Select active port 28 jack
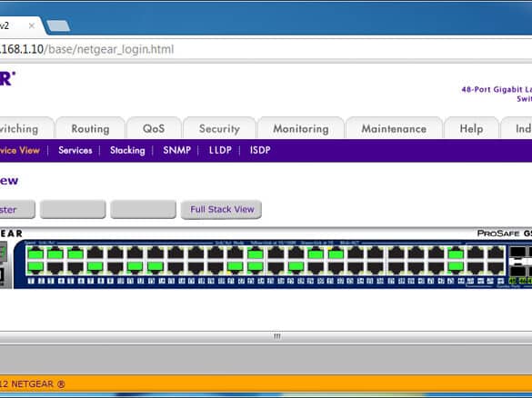Screen dimensions: 532x398 (x=296, y=267)
